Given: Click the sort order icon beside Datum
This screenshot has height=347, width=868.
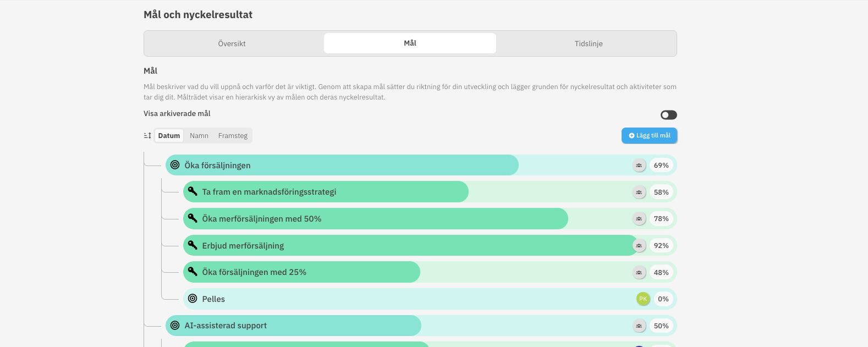Looking at the screenshot, I should (x=147, y=135).
